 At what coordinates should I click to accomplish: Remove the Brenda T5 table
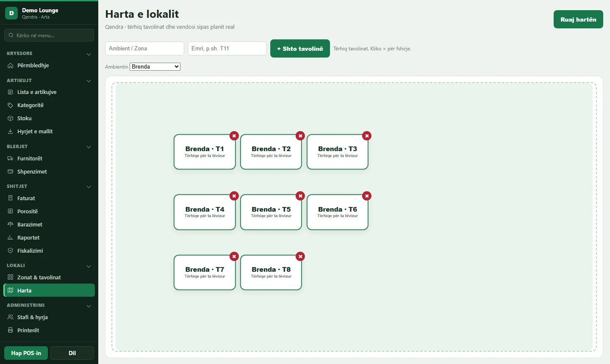click(300, 196)
